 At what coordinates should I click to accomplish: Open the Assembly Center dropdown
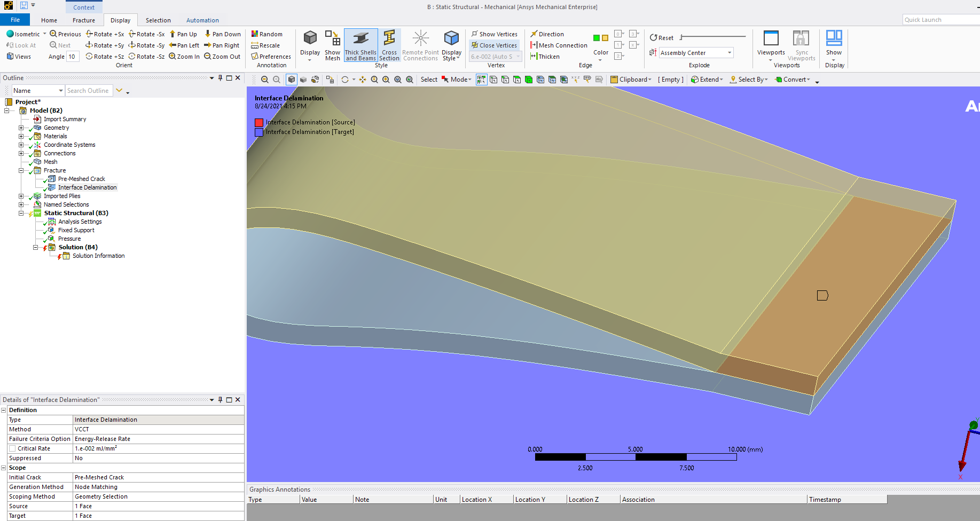pyautogui.click(x=730, y=53)
